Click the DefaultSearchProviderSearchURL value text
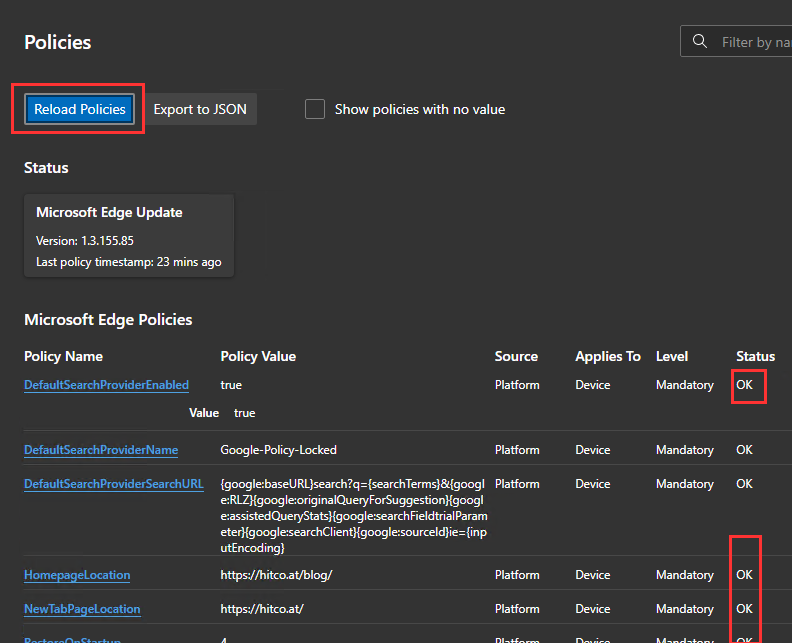Screen dimensions: 792x643 (354, 516)
